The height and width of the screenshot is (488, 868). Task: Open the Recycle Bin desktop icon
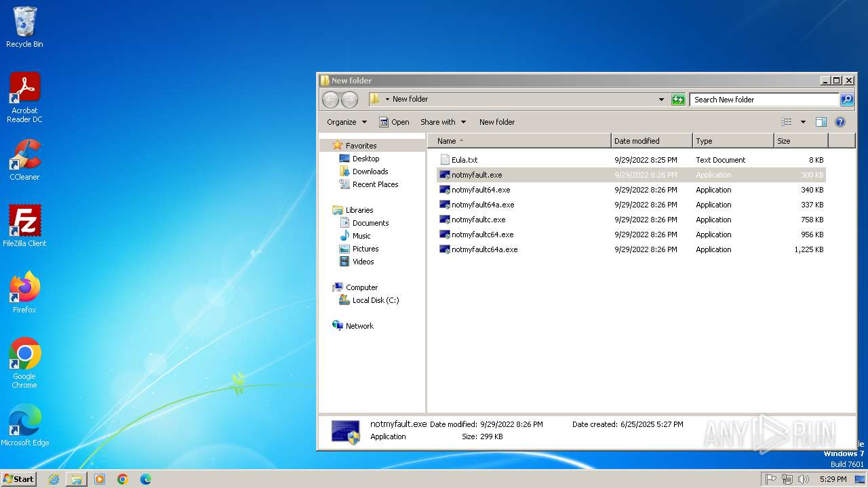[x=24, y=27]
